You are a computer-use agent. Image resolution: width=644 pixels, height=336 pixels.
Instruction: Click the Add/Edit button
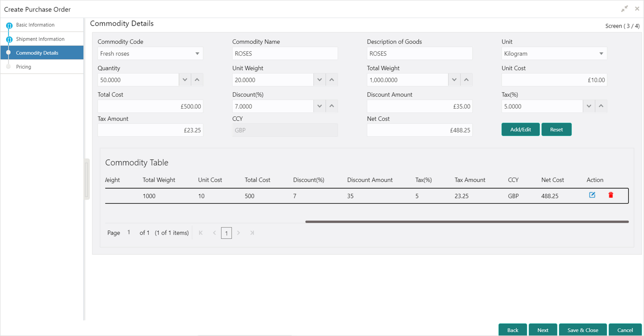[x=521, y=130]
